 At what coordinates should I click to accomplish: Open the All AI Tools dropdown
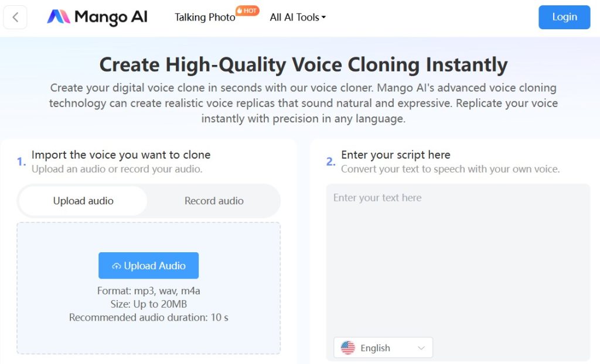[297, 17]
